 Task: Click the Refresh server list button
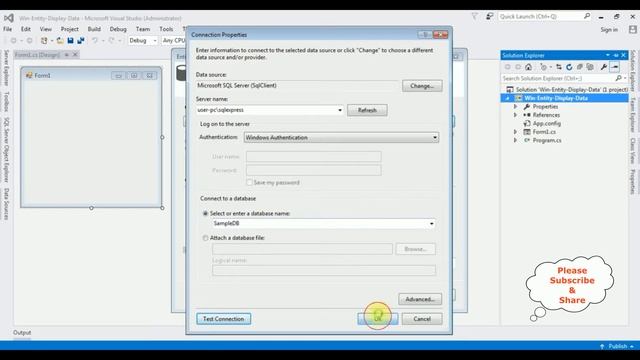tap(367, 110)
